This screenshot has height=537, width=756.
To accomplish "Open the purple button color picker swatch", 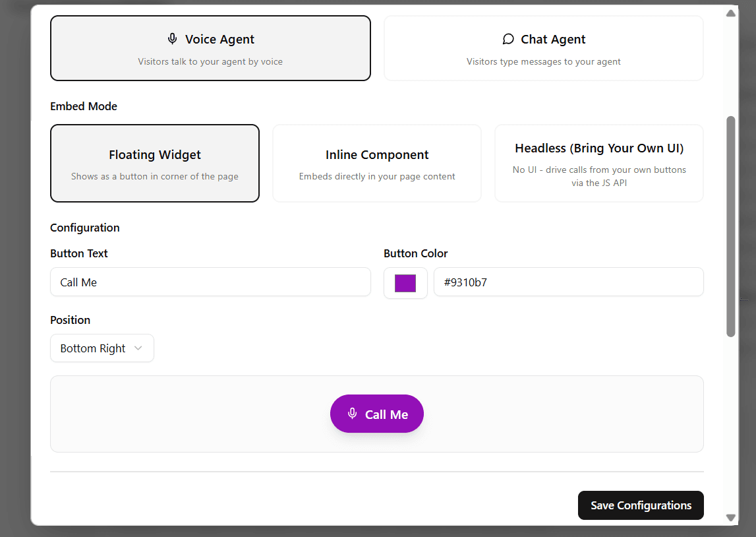I will coord(405,283).
